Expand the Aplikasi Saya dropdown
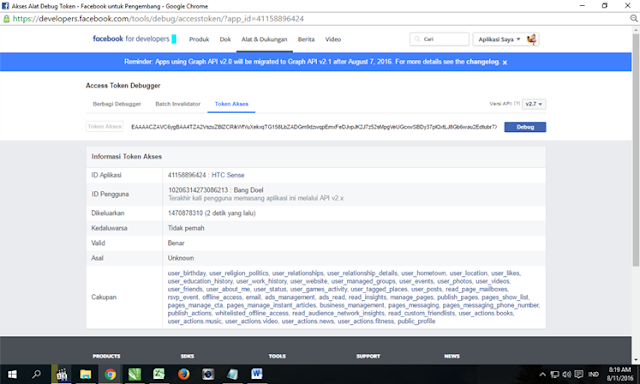Viewport: 640px width, 384px height. (x=499, y=39)
